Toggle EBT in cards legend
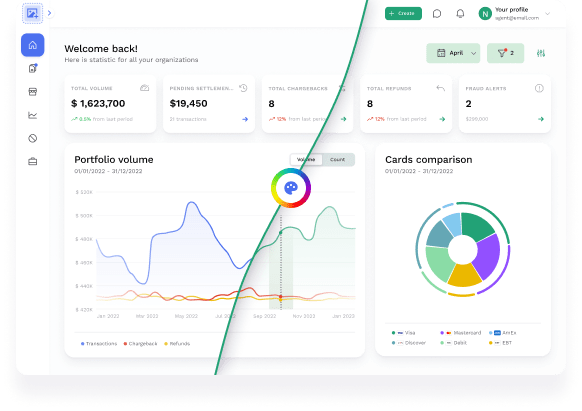Screen dimensions: 582x411 [x=500, y=343]
